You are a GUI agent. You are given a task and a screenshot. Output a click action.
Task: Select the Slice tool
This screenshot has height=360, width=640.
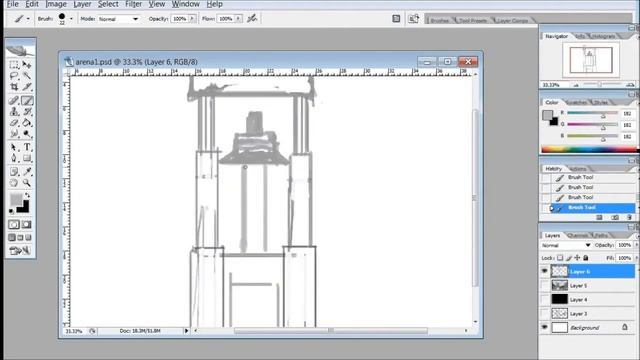point(27,87)
